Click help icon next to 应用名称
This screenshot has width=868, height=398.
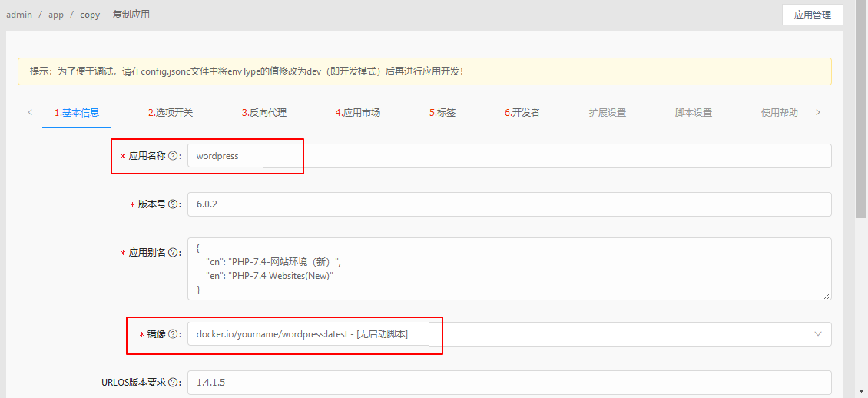pyautogui.click(x=173, y=156)
